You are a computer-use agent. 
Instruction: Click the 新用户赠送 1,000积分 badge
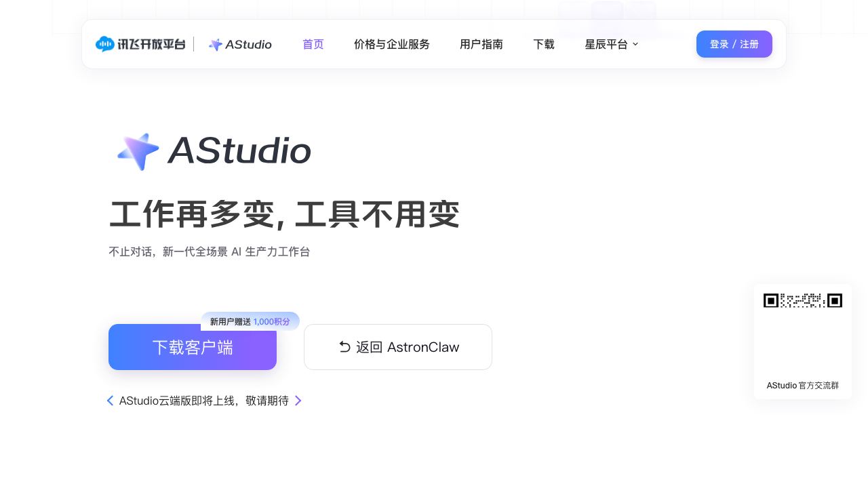[x=250, y=321]
